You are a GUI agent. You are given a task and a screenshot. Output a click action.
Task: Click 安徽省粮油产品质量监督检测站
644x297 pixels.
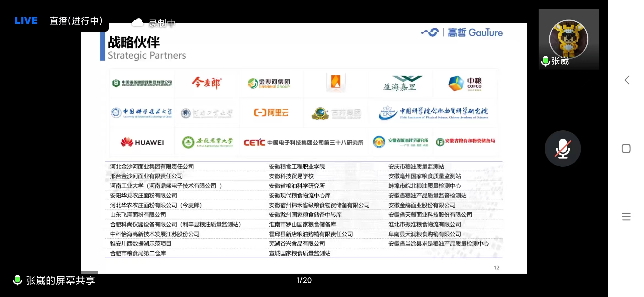[x=427, y=196]
